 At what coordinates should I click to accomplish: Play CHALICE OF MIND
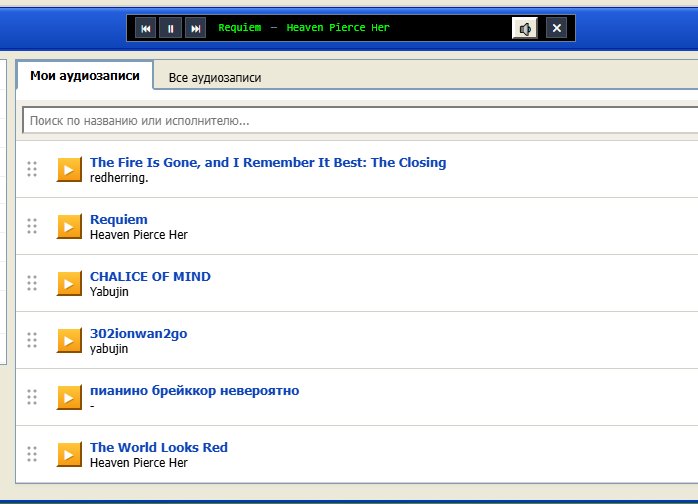pyautogui.click(x=69, y=283)
